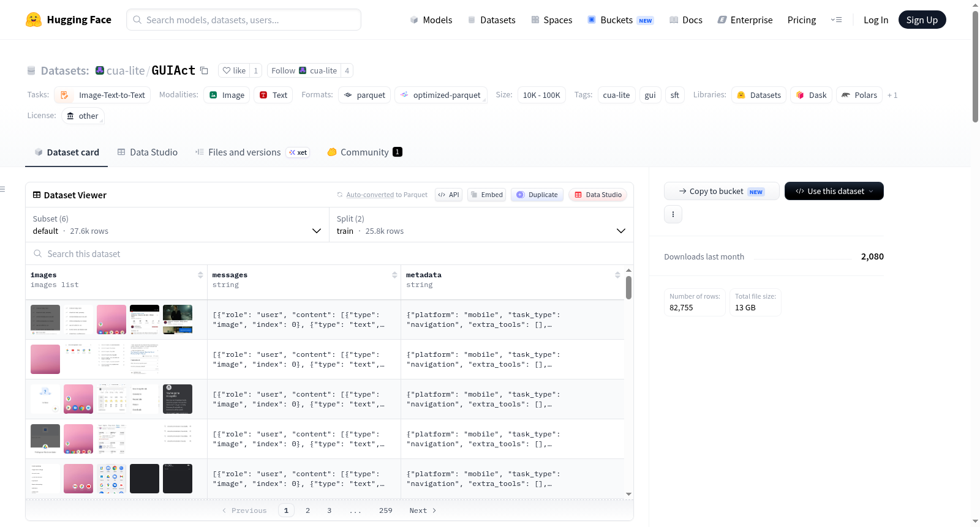Image resolution: width=980 pixels, height=527 pixels.
Task: Switch to the Dataset card tab
Action: (x=67, y=152)
